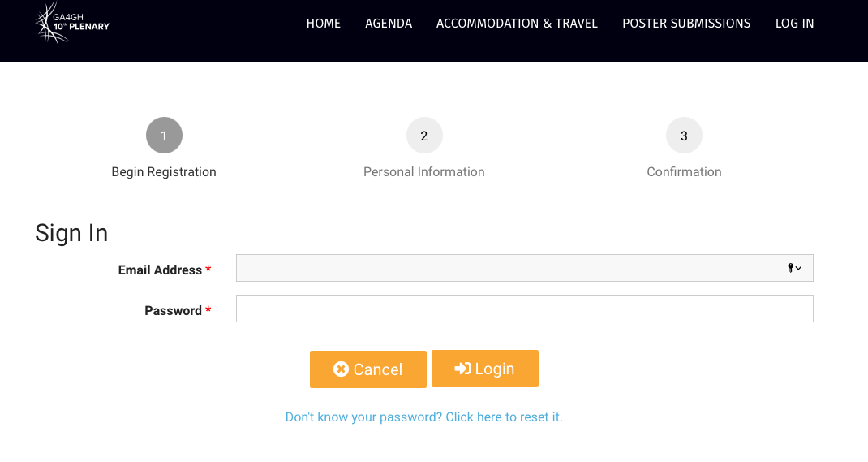Click the Begin Registration step label

(x=164, y=172)
